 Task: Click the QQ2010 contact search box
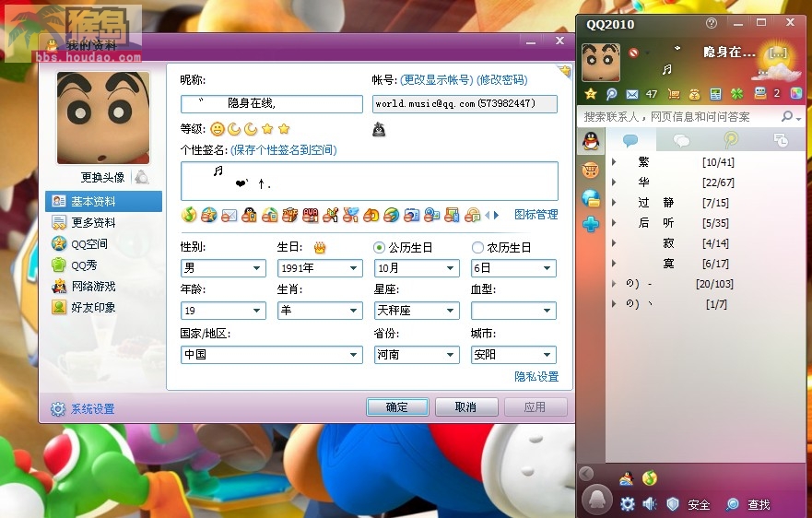tap(680, 117)
